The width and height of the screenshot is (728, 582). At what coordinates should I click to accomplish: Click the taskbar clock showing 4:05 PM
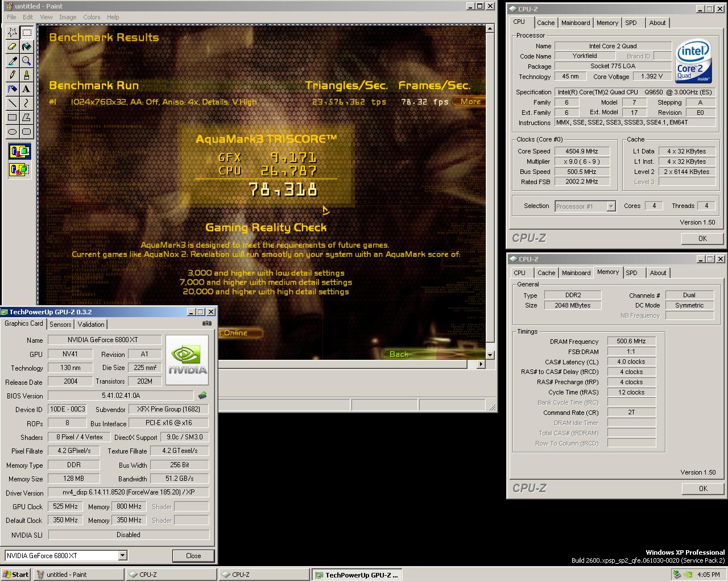pos(708,575)
